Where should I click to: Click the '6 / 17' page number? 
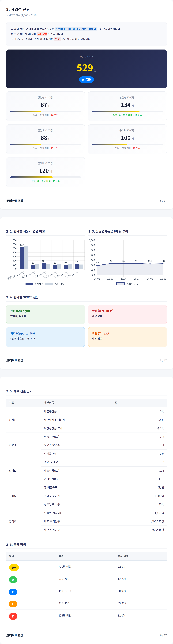tap(163, 635)
